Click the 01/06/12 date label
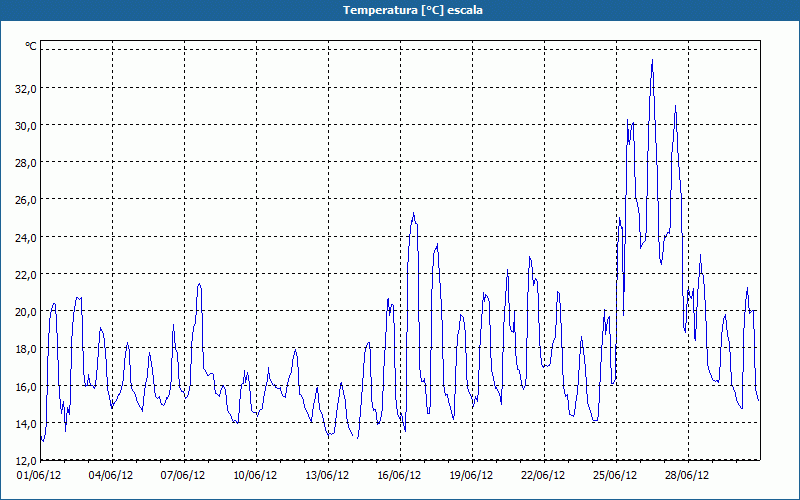800x500 pixels. pos(39,476)
